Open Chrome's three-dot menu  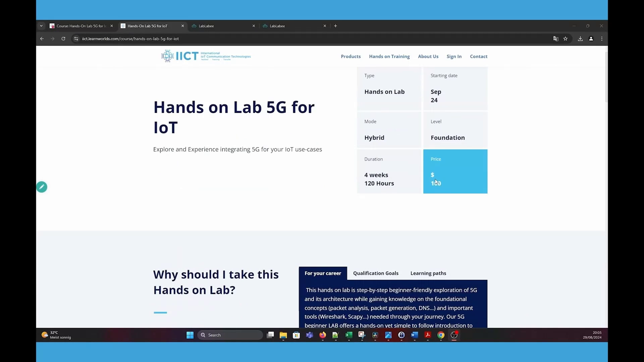[x=602, y=39]
